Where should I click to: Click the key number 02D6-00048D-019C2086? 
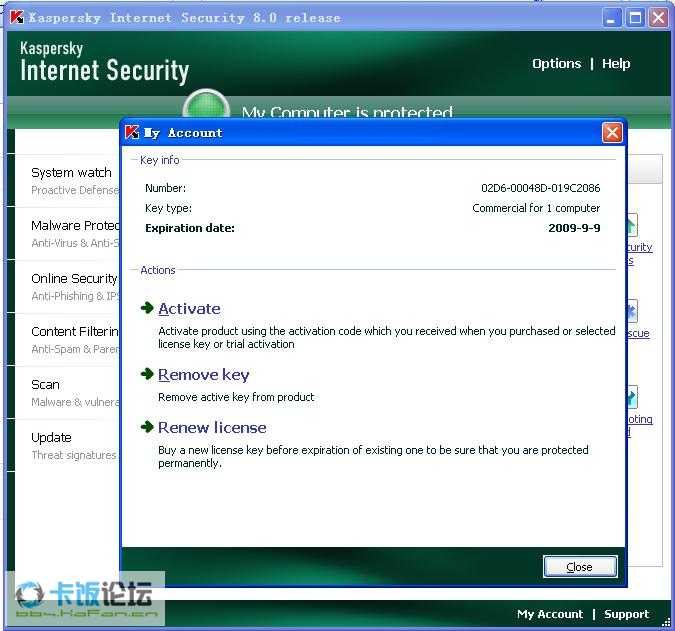(541, 188)
